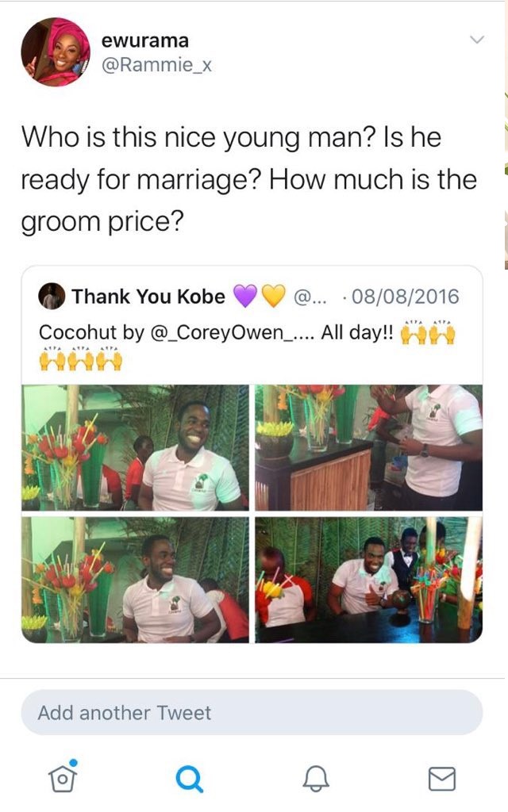Tap ewurama's profile avatar

[x=56, y=52]
